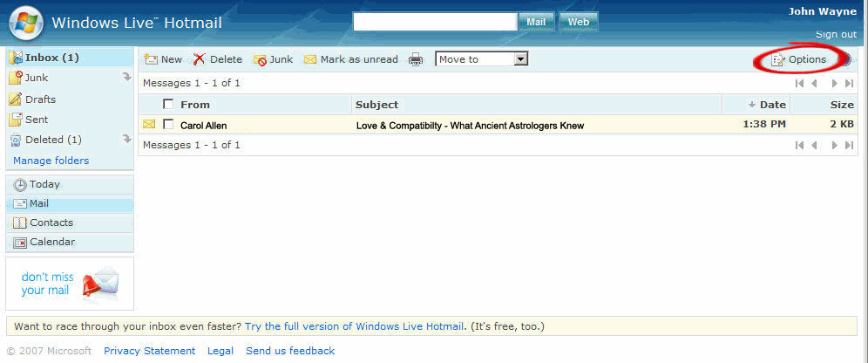This screenshot has width=868, height=363.
Task: Click the Calendar icon in sidebar
Action: (20, 243)
